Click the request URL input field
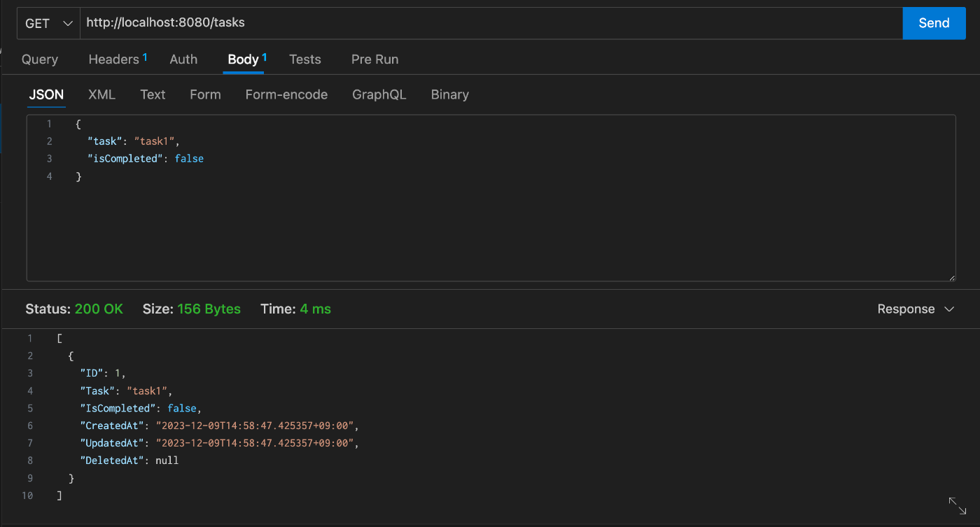 491,23
